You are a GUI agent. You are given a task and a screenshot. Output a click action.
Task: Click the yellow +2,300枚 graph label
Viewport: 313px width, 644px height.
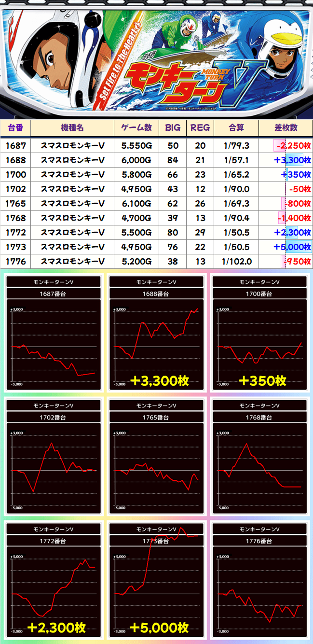(x=56, y=628)
